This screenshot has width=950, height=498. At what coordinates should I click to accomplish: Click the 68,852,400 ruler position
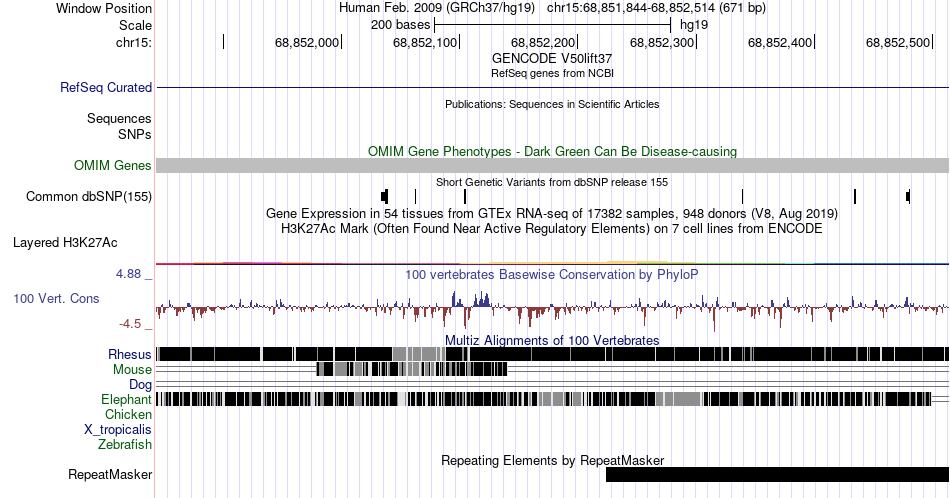[x=780, y=42]
